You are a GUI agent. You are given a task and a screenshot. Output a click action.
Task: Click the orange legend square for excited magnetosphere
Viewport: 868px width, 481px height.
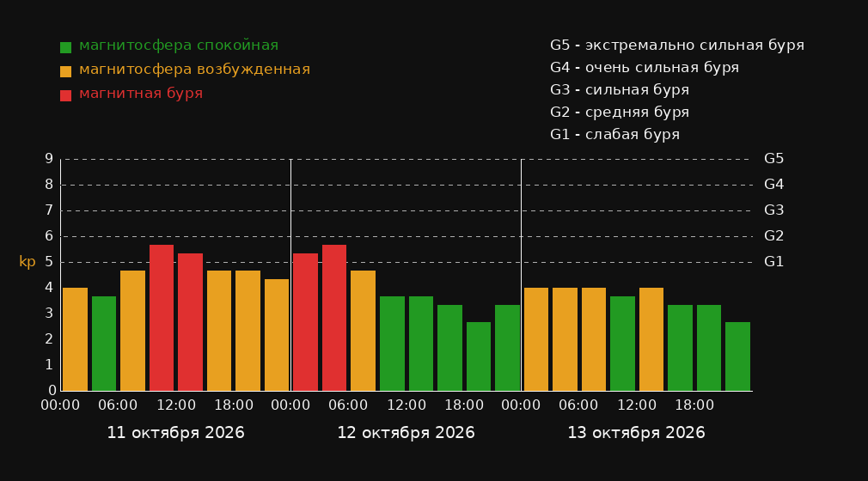click(65, 71)
